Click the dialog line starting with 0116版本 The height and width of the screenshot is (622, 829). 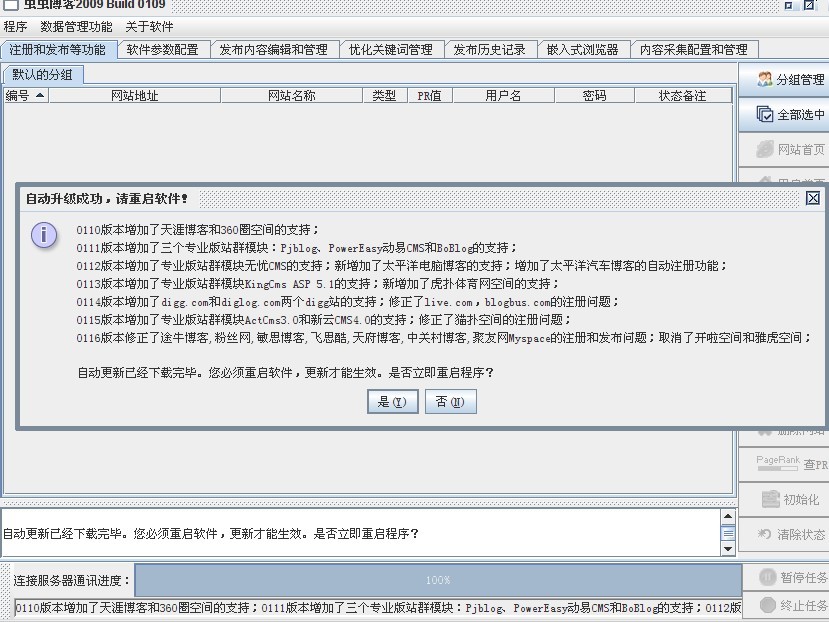point(444,337)
